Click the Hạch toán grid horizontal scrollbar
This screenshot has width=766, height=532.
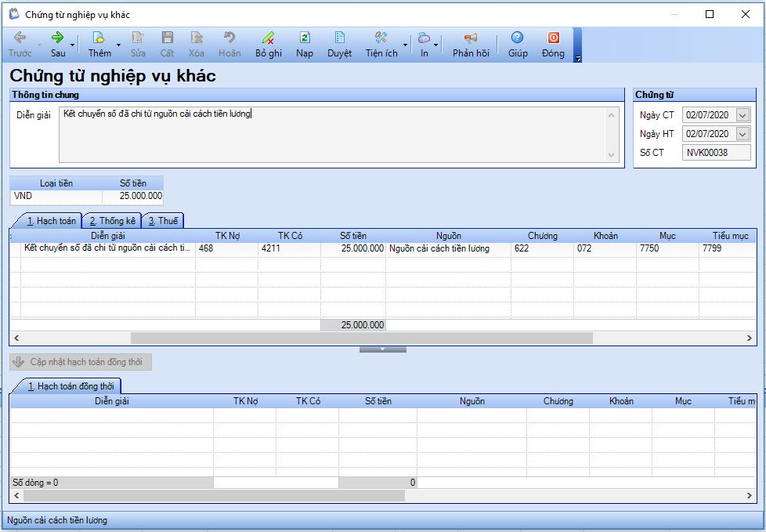(x=361, y=338)
